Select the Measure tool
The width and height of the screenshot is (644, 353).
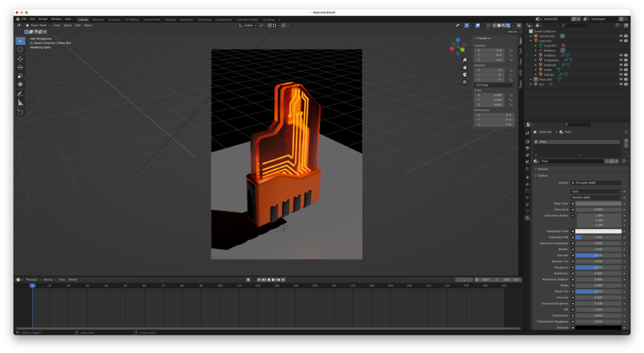pyautogui.click(x=20, y=103)
